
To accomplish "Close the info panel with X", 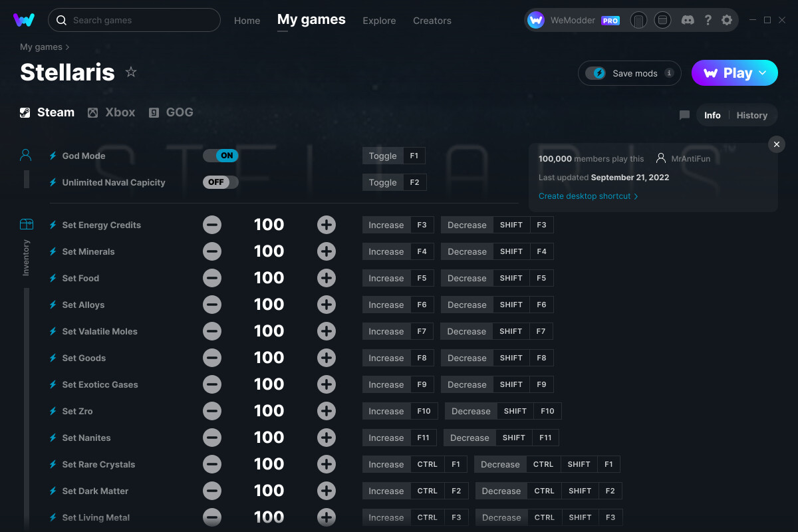I will (x=776, y=144).
